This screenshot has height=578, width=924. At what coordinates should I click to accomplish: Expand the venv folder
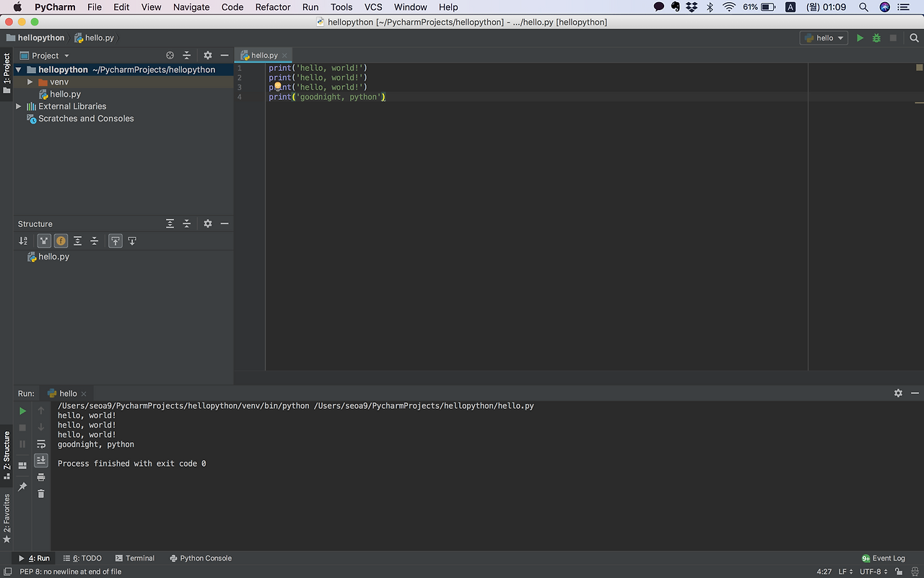pyautogui.click(x=30, y=82)
